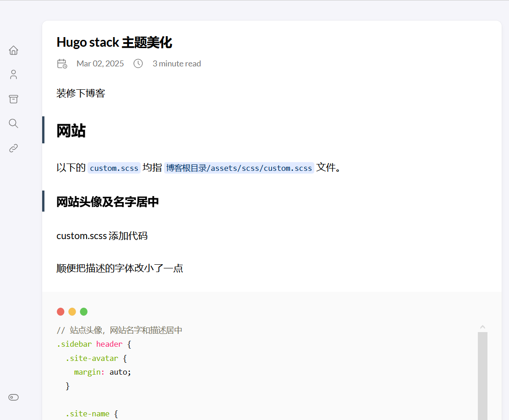The height and width of the screenshot is (420, 509).
Task: Click the 网站头像及名字居中 subheading
Action: coord(108,202)
